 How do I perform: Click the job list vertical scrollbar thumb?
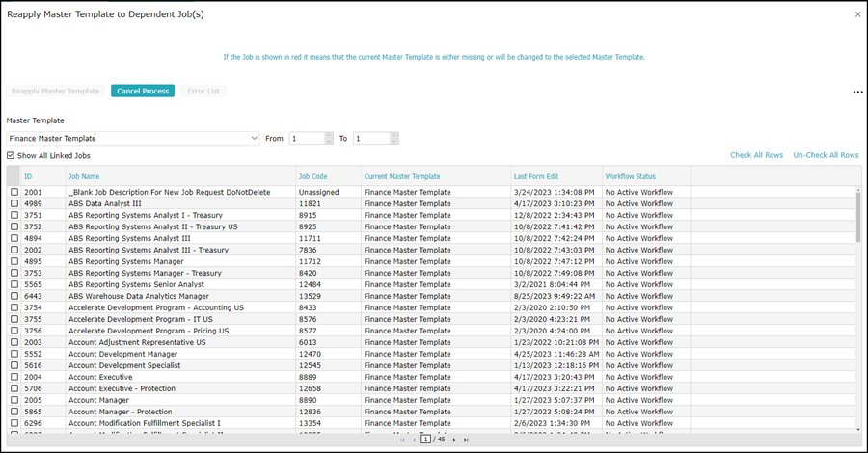pos(858,217)
